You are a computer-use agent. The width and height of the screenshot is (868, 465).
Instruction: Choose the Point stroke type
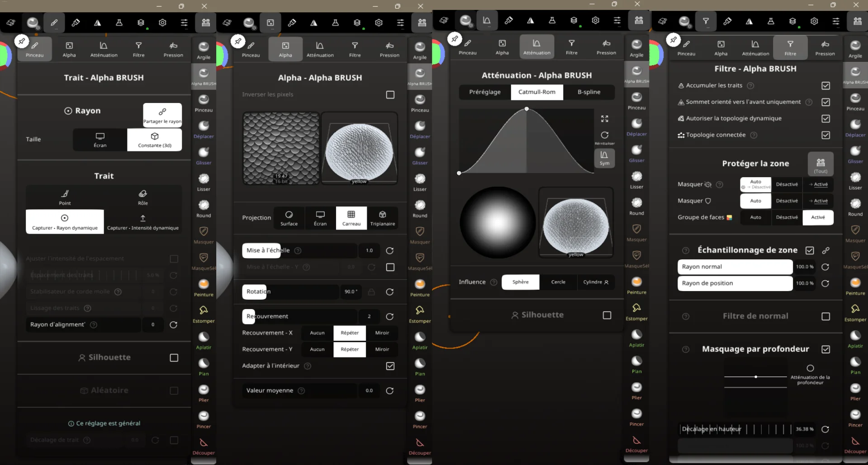tap(65, 197)
